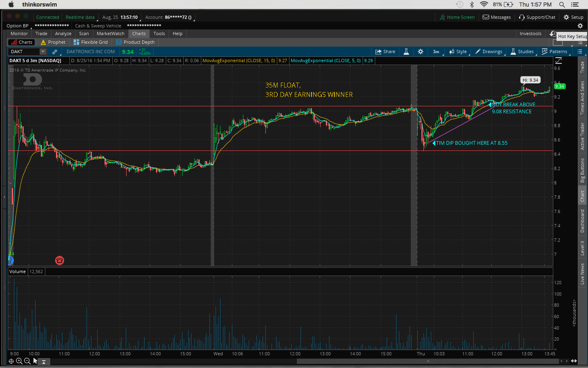Open the Tools tab
The image size is (588, 368).
159,34
